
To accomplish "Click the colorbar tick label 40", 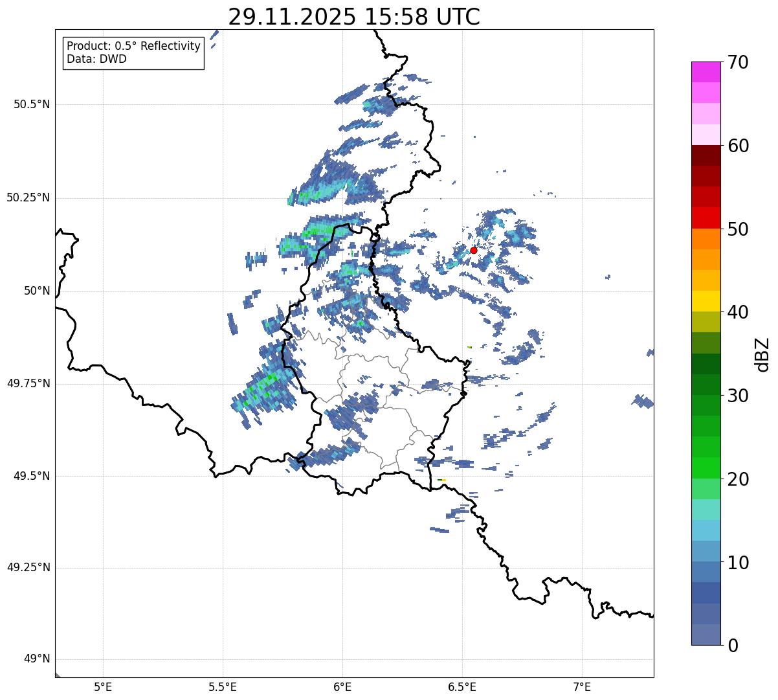I will (x=737, y=312).
